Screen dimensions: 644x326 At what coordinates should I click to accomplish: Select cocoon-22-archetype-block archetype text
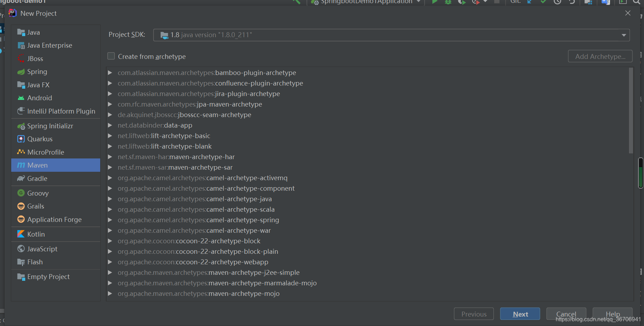(218, 241)
